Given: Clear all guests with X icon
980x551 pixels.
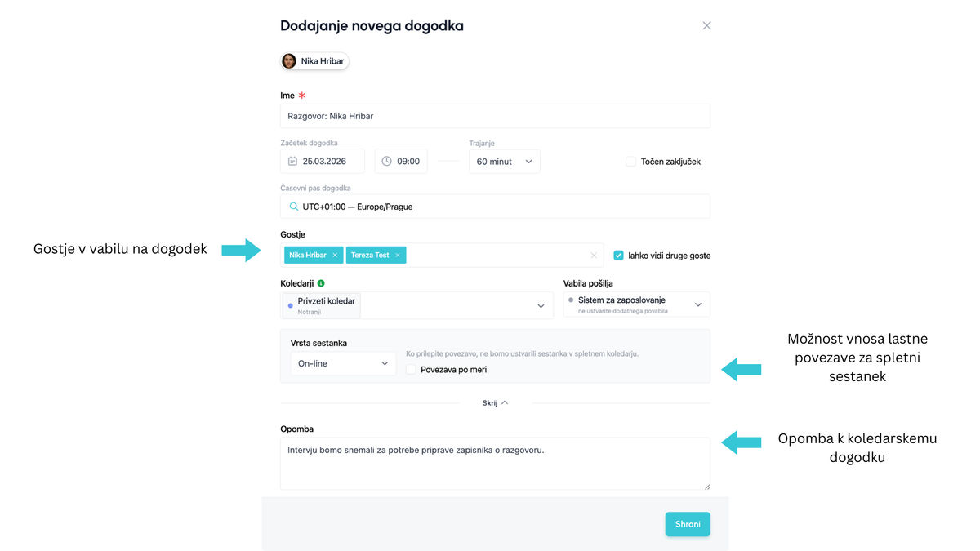Looking at the screenshot, I should (594, 256).
